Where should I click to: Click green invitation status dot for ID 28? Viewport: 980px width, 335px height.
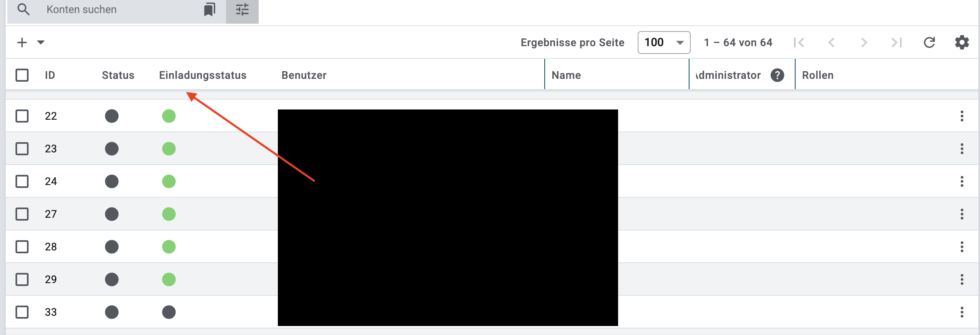[x=169, y=247]
